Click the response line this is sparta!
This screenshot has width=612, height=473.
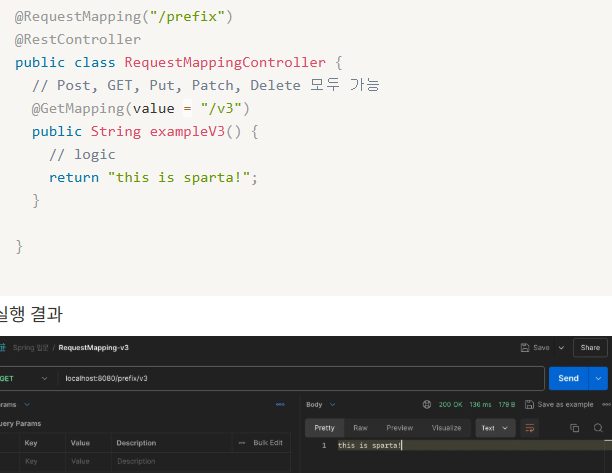[x=369, y=445]
